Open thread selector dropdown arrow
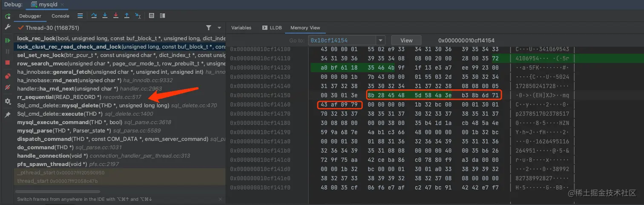The image size is (644, 205). click(x=219, y=28)
